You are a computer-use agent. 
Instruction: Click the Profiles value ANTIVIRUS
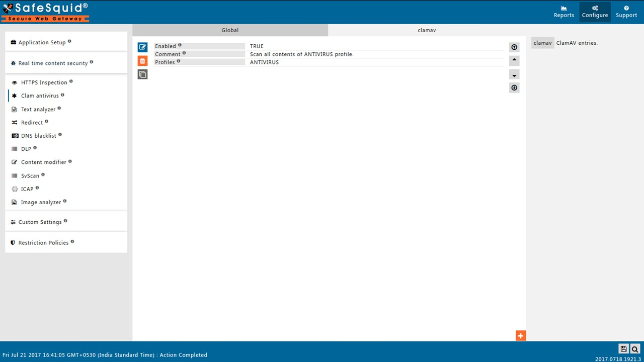[x=264, y=62]
